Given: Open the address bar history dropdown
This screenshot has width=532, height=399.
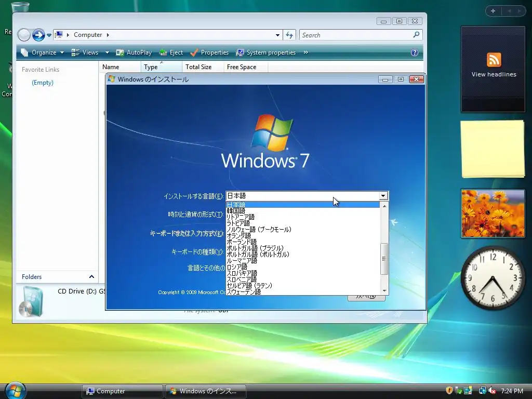Looking at the screenshot, I should [x=277, y=35].
